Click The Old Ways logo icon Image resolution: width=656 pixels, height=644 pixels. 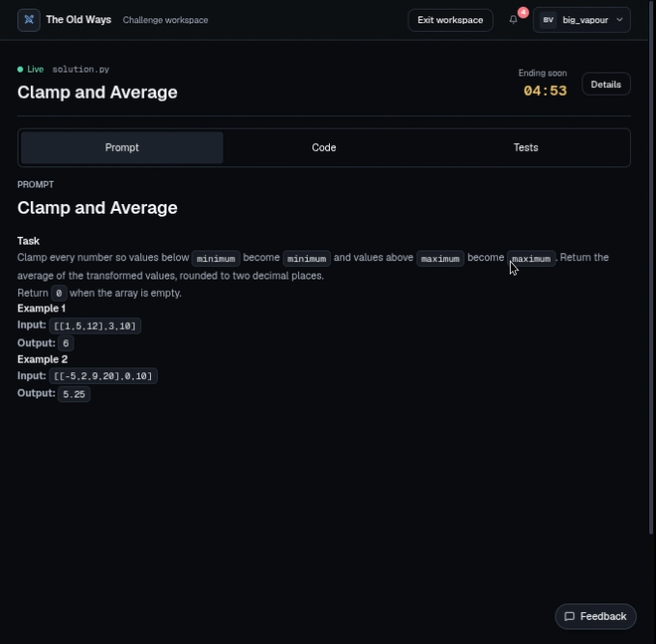(x=29, y=19)
